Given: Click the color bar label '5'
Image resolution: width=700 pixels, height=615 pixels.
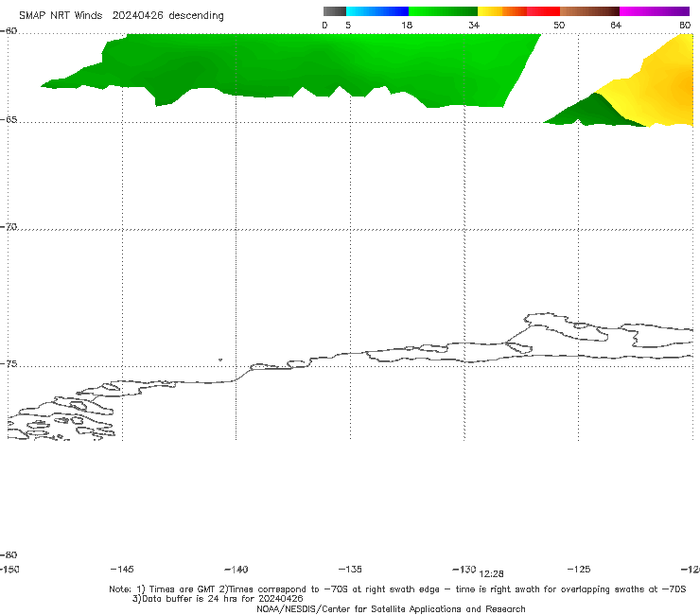Looking at the screenshot, I should point(348,26).
